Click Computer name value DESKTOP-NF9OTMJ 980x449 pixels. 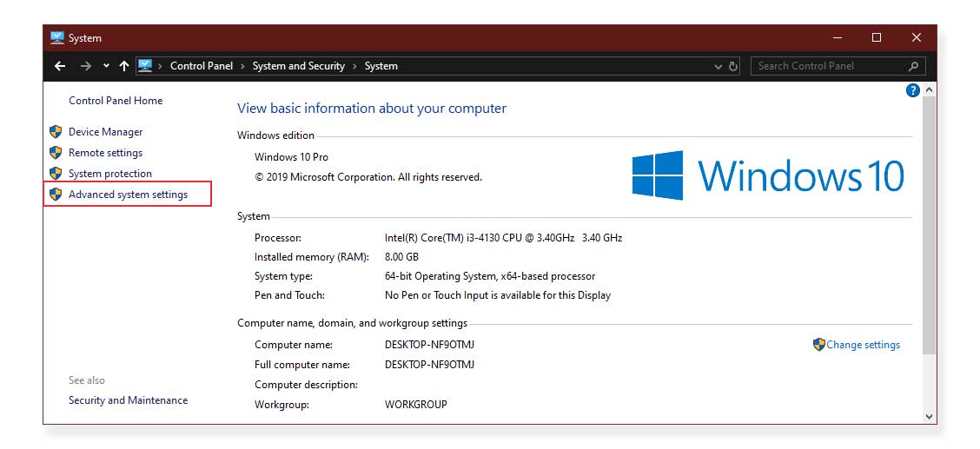pos(429,345)
